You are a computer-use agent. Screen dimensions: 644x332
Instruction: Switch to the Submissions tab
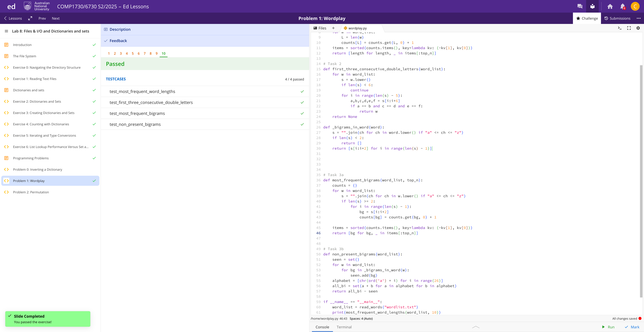617,18
